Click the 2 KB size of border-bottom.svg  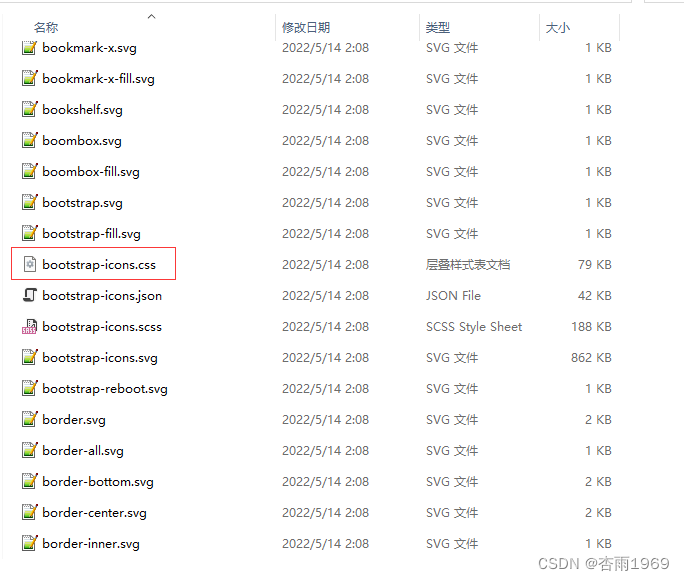(598, 481)
